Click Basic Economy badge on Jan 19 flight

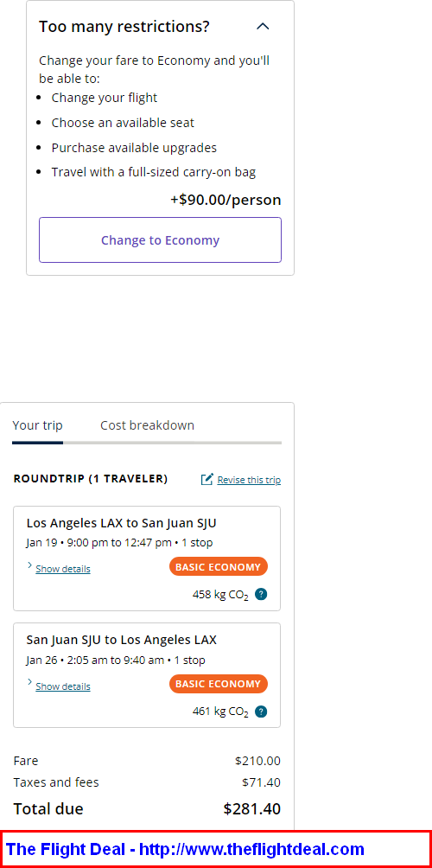click(x=219, y=567)
